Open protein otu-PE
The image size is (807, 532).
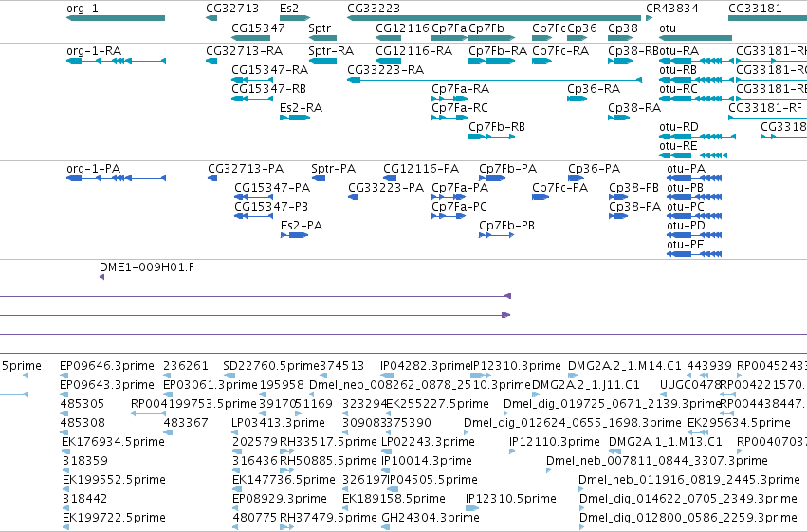point(694,253)
